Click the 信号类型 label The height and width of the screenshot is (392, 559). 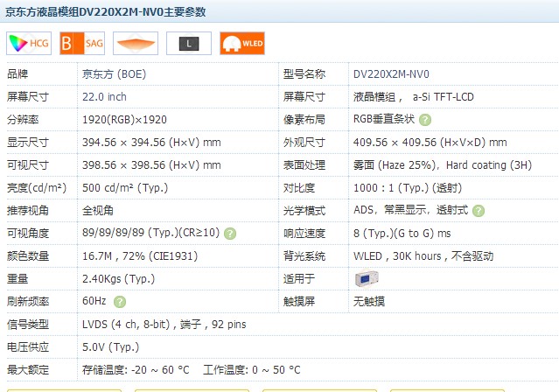[28, 325]
